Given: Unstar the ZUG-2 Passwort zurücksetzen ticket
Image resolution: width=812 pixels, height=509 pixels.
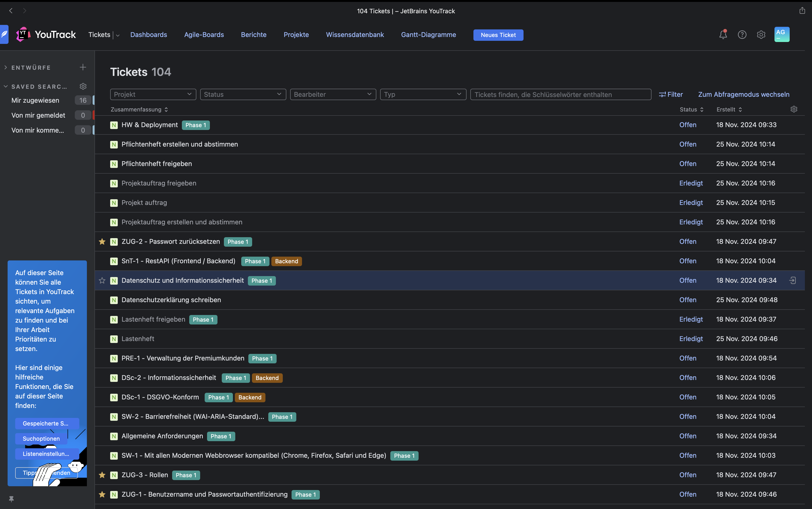Looking at the screenshot, I should pyautogui.click(x=102, y=242).
